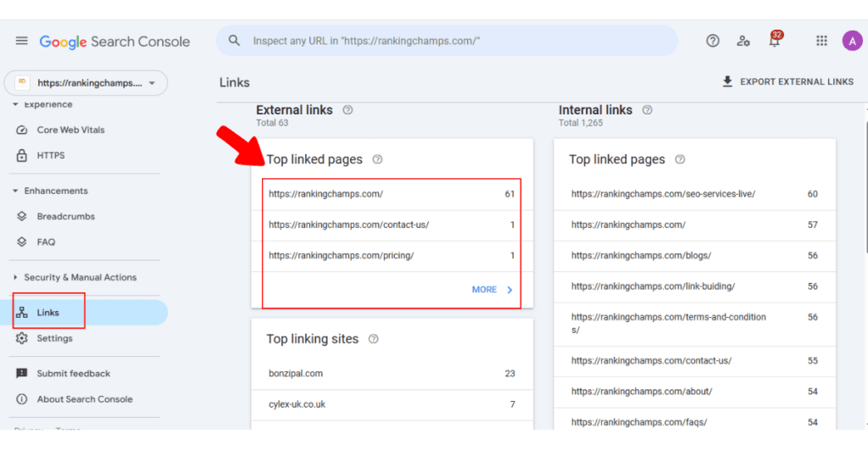Click internal row contact-us/ with 55
868x456 pixels.
[695, 362]
